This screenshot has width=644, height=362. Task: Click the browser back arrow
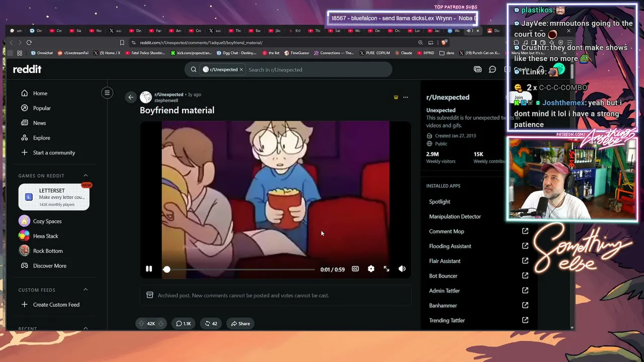click(x=12, y=43)
